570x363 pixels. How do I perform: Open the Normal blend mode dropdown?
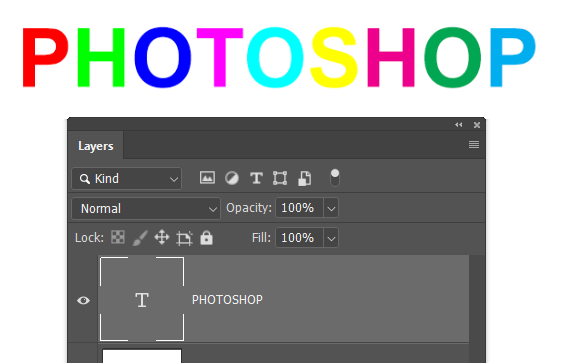(146, 208)
